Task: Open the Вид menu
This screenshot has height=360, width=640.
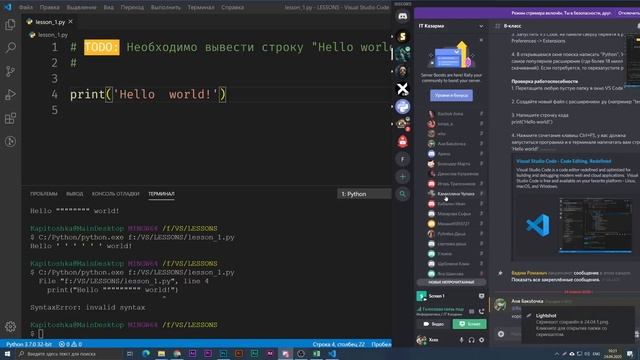Action: pos(108,7)
